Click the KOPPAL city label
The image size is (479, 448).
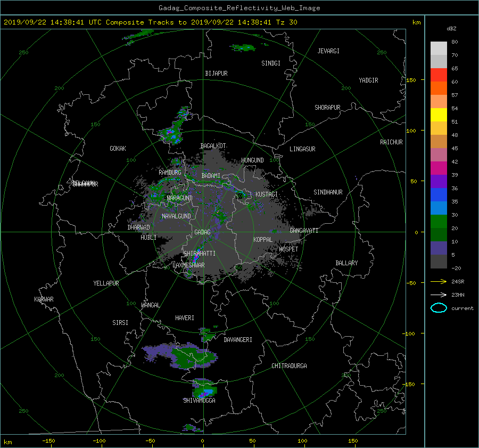(263, 240)
